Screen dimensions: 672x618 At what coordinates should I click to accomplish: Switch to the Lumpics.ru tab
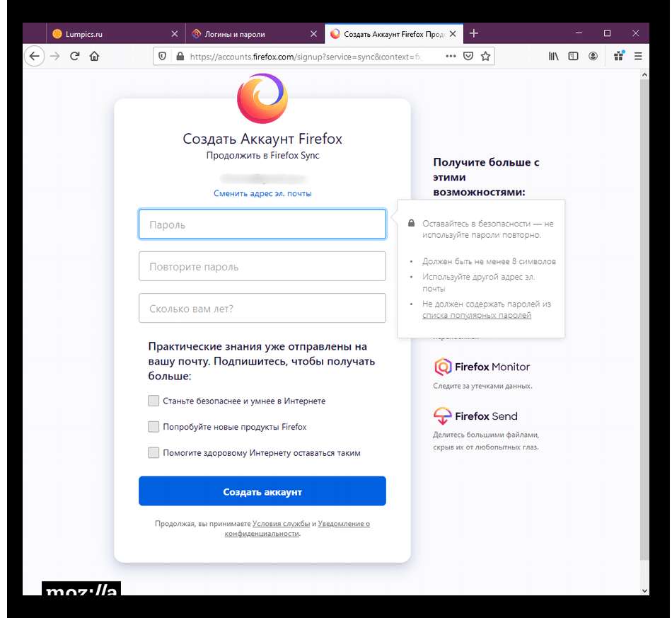[115, 34]
